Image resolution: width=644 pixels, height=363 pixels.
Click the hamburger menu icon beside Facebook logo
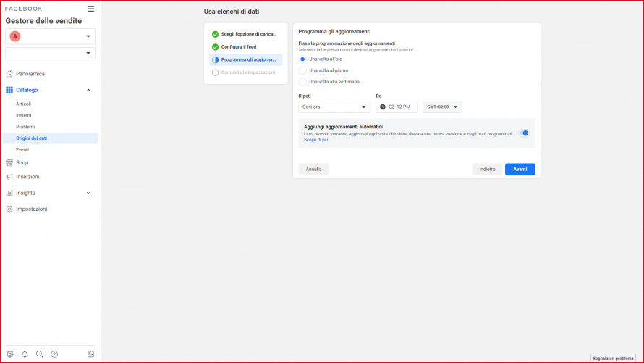pos(90,9)
